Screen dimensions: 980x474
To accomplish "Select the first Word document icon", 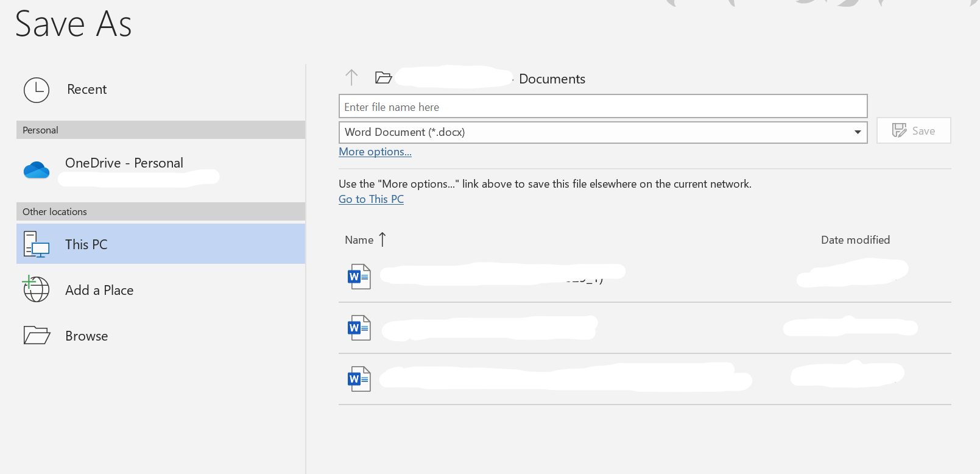I will pos(359,277).
